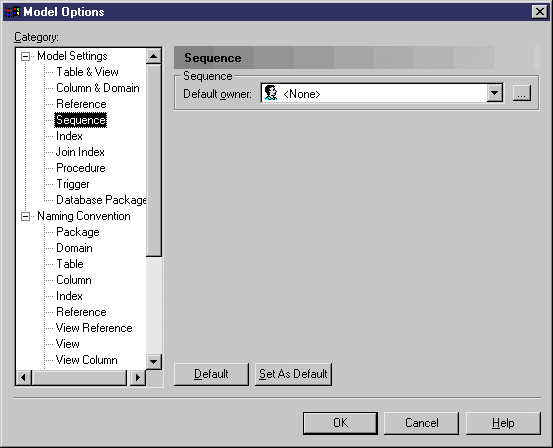Confirm with the OK button
This screenshot has width=553, height=448.
pyautogui.click(x=340, y=423)
